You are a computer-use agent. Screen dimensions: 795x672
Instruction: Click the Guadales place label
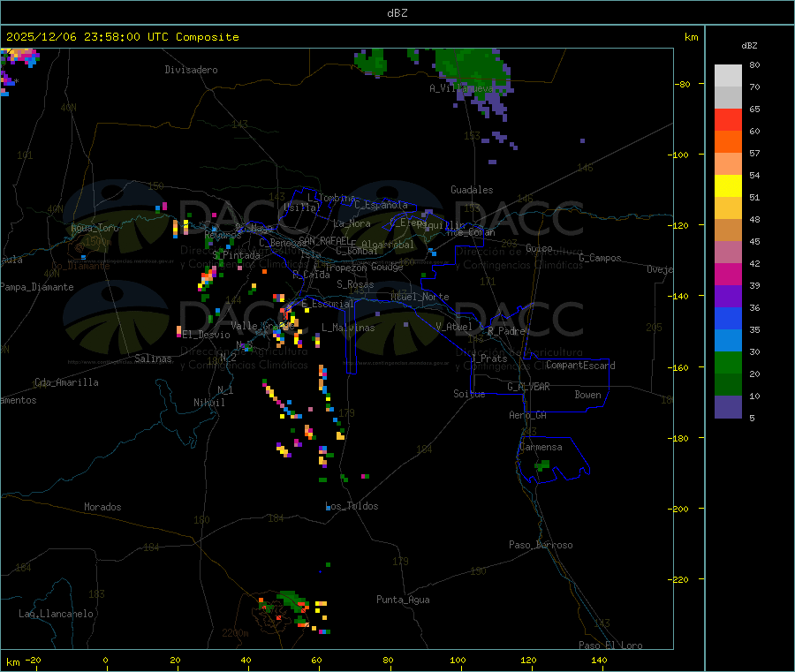(x=472, y=190)
